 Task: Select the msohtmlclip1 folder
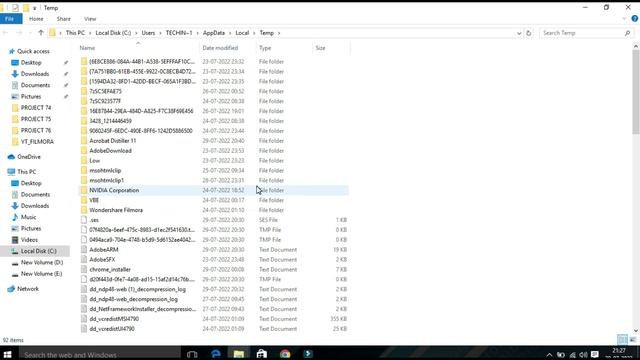107,180
